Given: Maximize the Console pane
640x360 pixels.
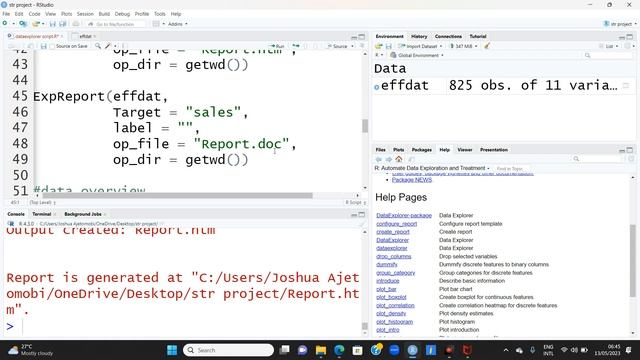Looking at the screenshot, I should coord(362,214).
